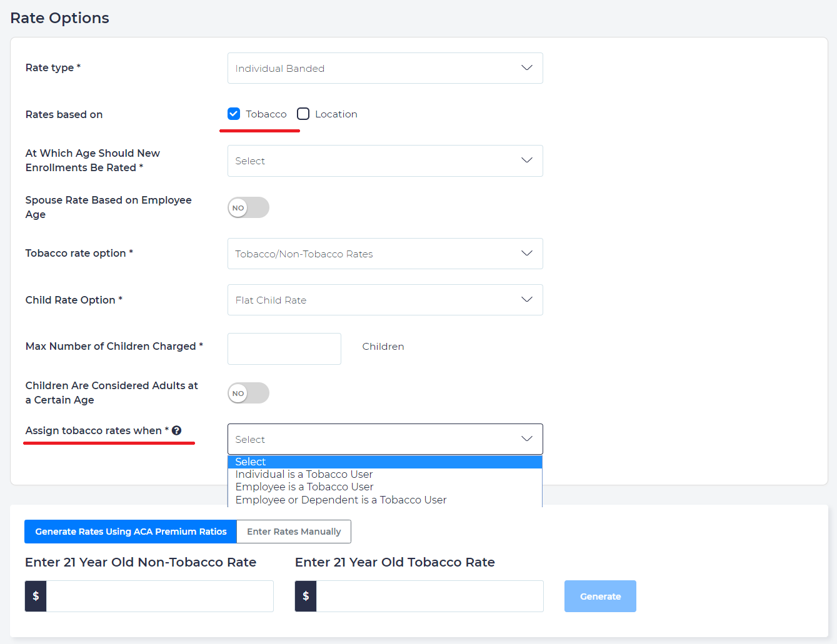Toggle Children Are Considered Adults switch
This screenshot has height=644, width=837.
[x=248, y=394]
